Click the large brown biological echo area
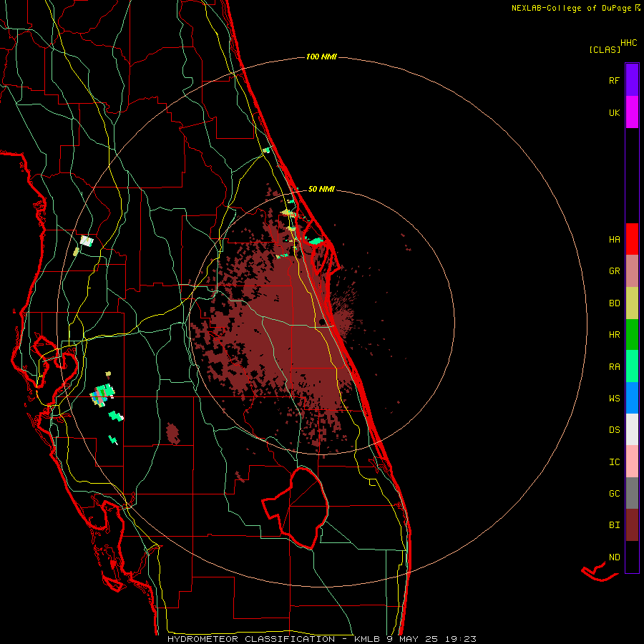This screenshot has width=644, height=644. (288, 328)
